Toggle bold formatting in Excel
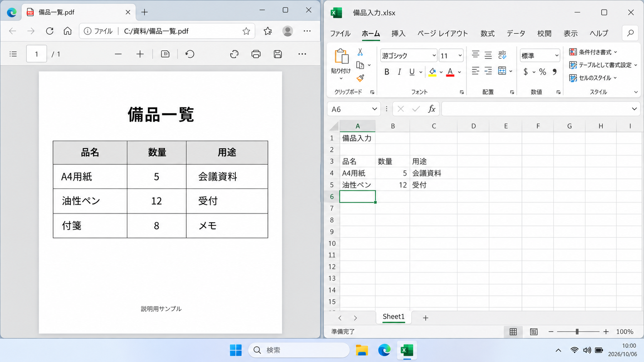This screenshot has width=644, height=362. [387, 72]
